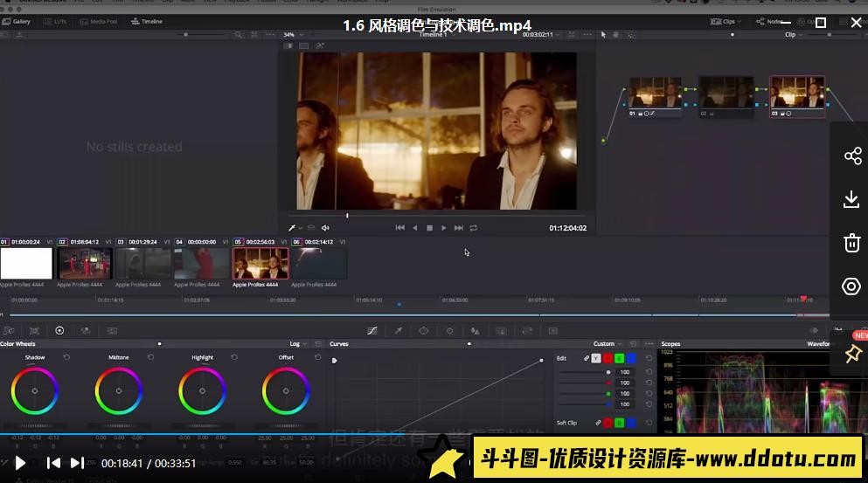Click the Offset color wheel center

click(x=286, y=390)
